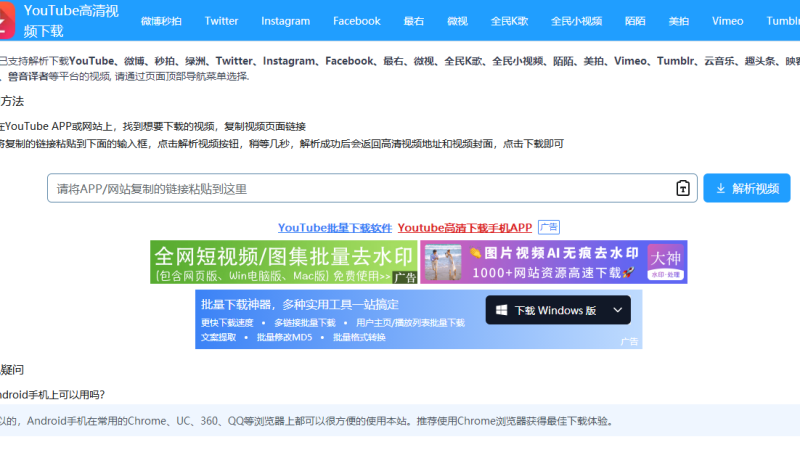Screen dimensions: 800x450
Task: Open the 最右 nav item
Action: (413, 21)
